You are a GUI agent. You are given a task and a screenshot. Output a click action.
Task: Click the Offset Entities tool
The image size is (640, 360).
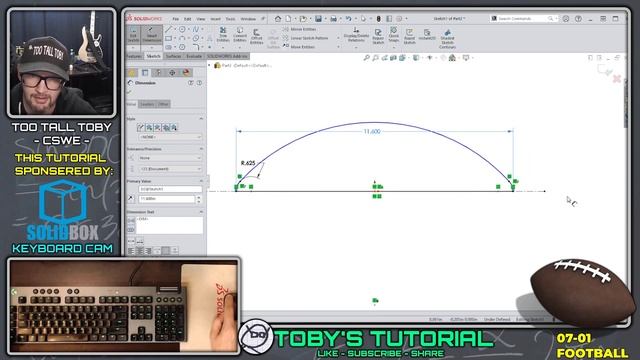click(x=256, y=36)
